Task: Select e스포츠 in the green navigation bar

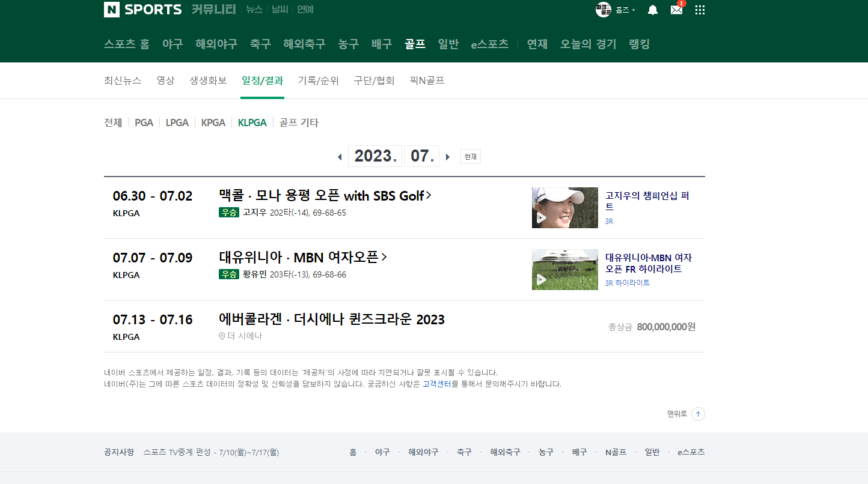Action: (490, 44)
